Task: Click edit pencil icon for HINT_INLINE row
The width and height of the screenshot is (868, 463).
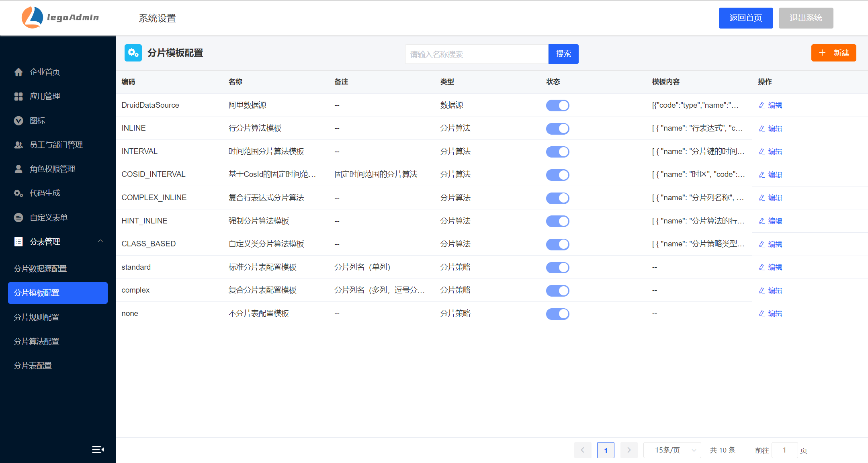Action: (762, 221)
